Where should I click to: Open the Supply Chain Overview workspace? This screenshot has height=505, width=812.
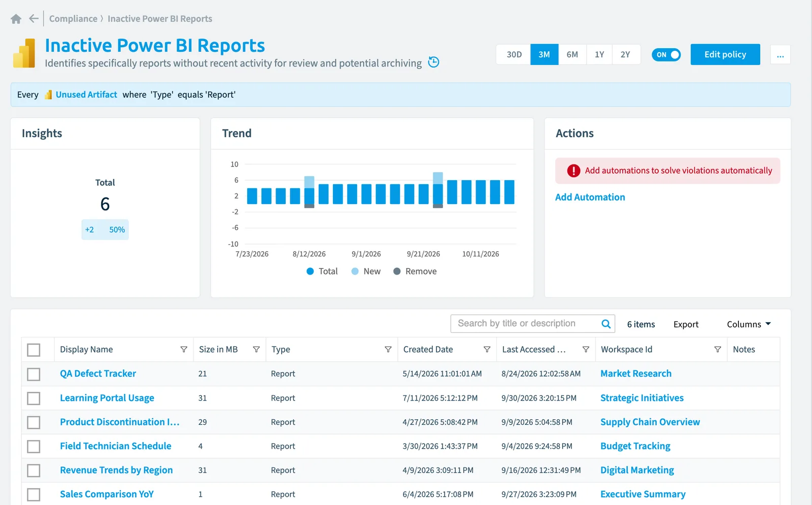pos(650,422)
